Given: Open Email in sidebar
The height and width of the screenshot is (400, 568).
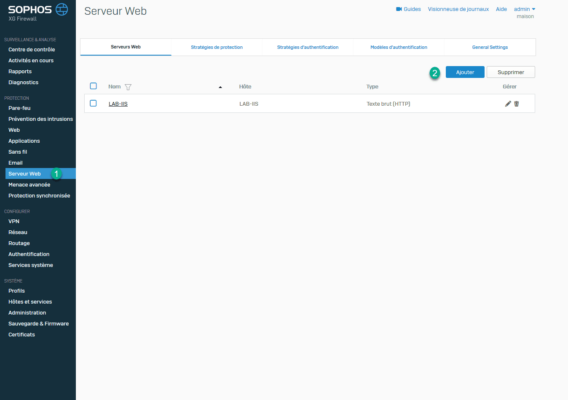Looking at the screenshot, I should 15,163.
